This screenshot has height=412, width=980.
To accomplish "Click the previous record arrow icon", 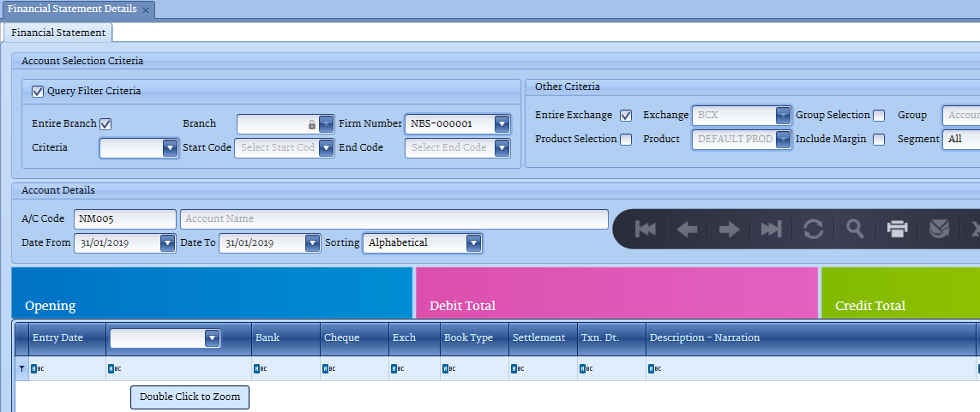I will (x=687, y=229).
